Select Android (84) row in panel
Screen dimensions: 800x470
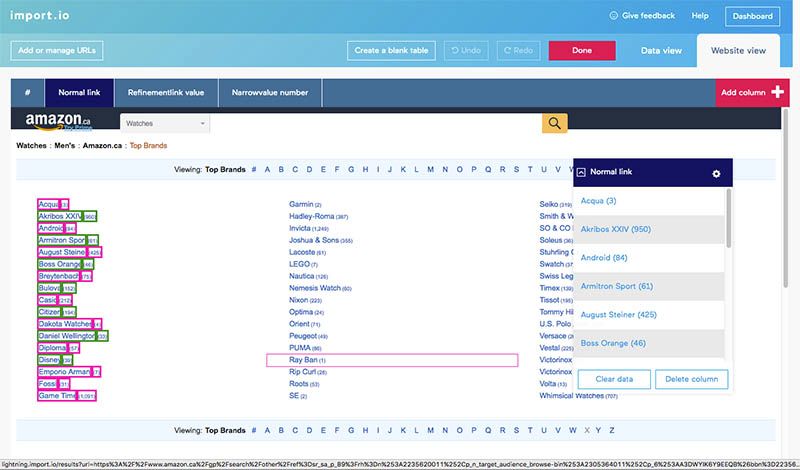649,258
